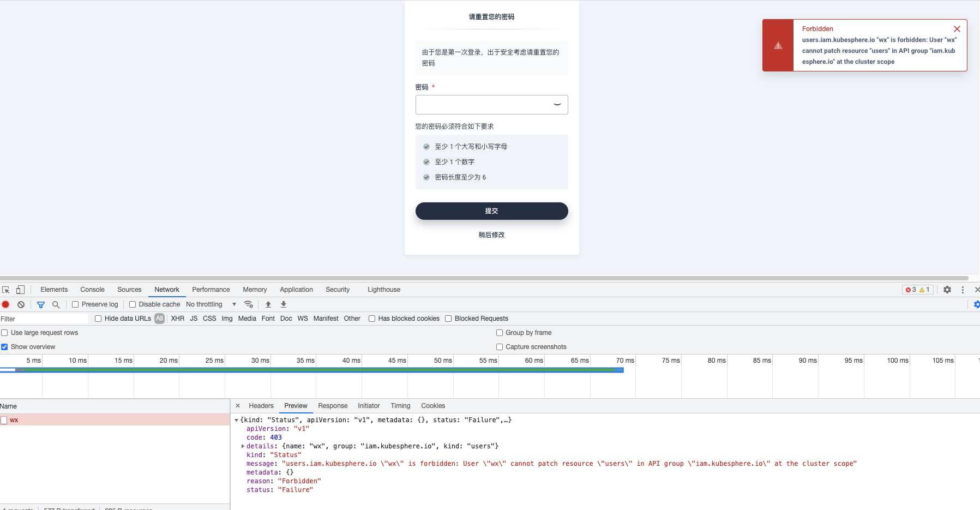Select the All request type filter
This screenshot has width=980, height=510.
[x=159, y=319]
